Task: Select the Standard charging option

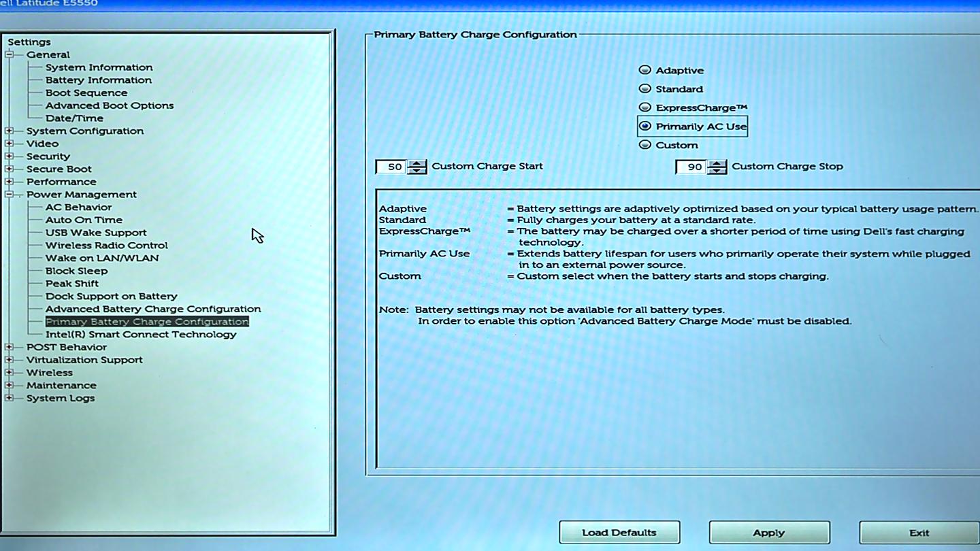Action: coord(644,88)
